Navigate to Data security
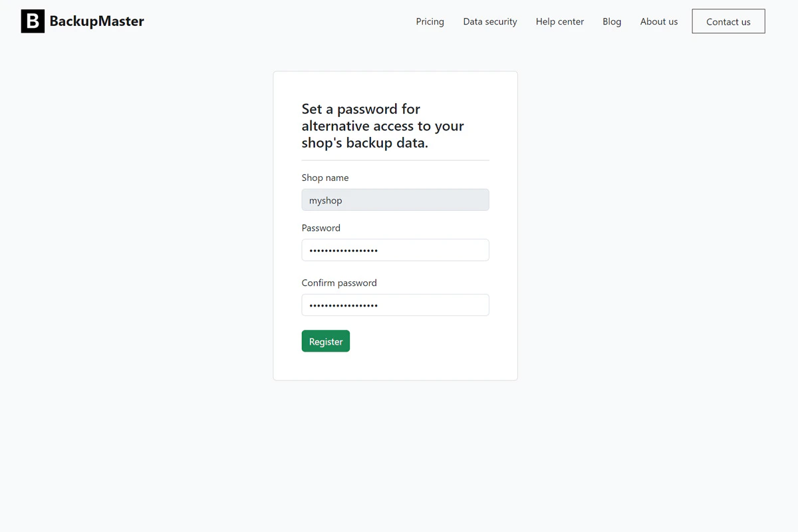This screenshot has width=798, height=532. 490,21
